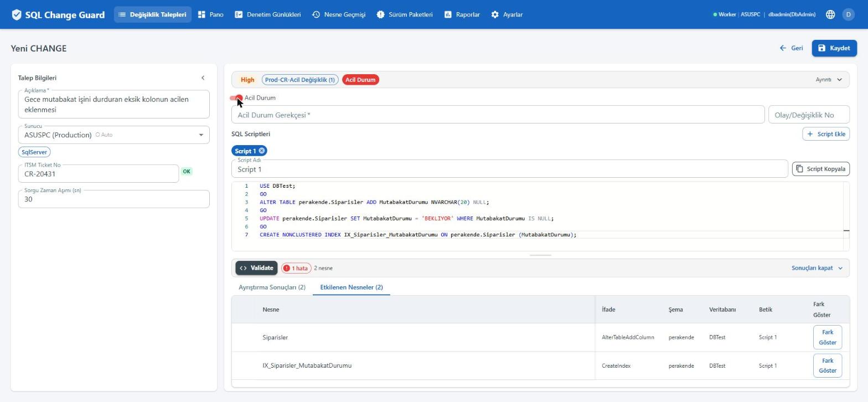The height and width of the screenshot is (402, 868).
Task: Select Etkilenen Nesneler tab
Action: point(352,287)
